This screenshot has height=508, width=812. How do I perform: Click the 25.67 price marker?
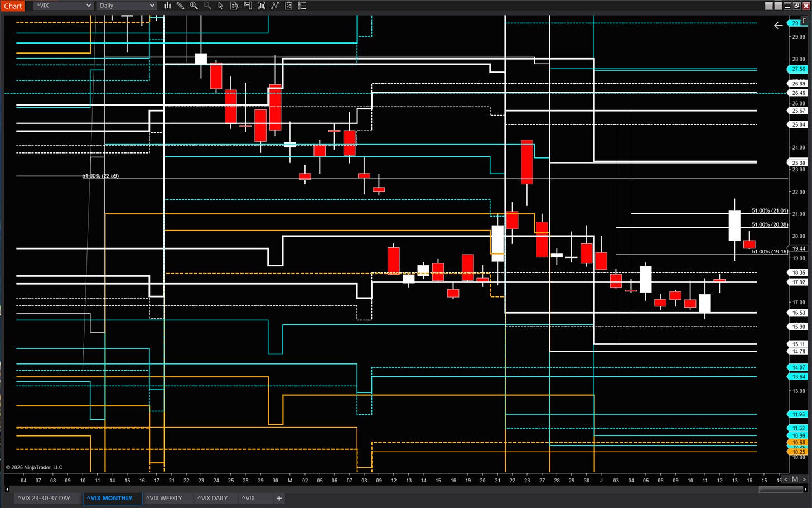798,111
